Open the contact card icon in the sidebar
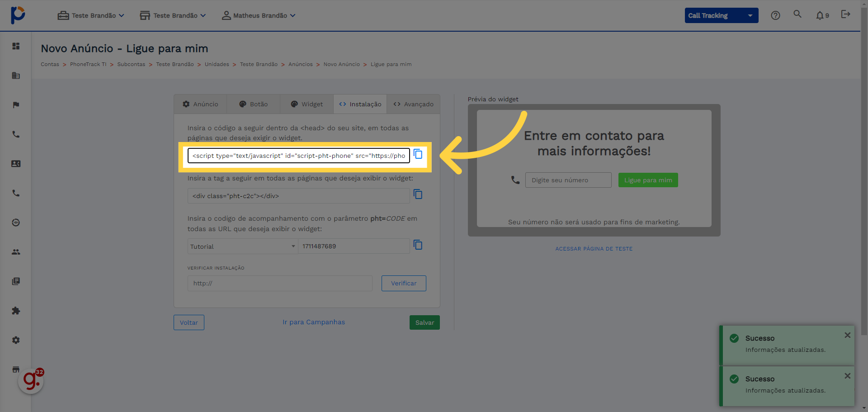Screen dimensions: 868x412 tap(16, 164)
